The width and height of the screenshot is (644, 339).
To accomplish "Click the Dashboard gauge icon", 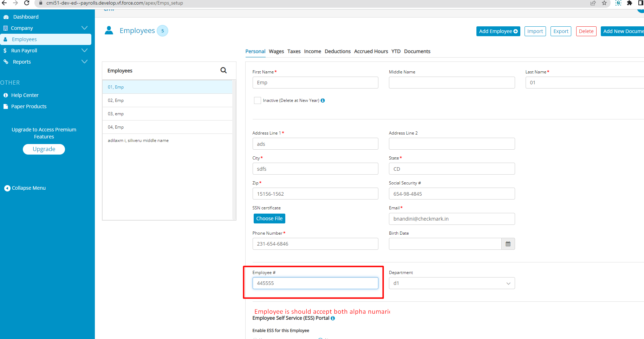I will pyautogui.click(x=6, y=17).
